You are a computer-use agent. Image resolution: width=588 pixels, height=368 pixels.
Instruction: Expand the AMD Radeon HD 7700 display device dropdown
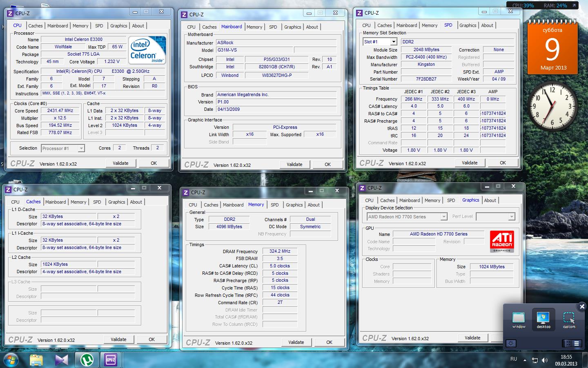pyautogui.click(x=443, y=217)
